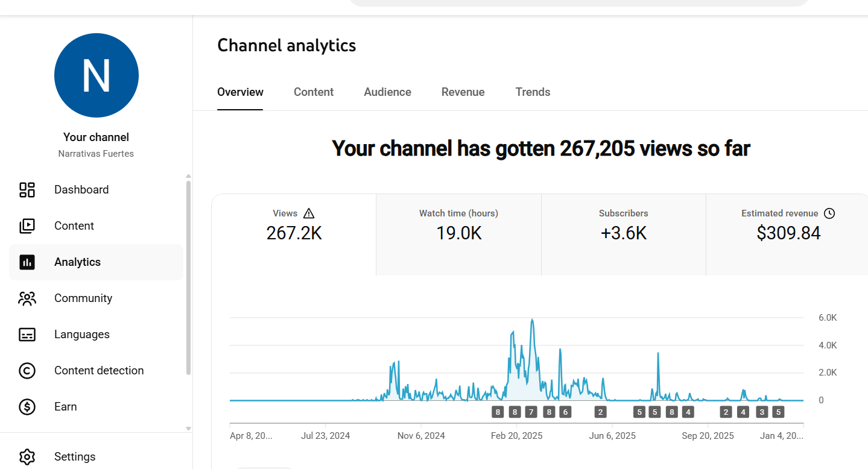Click the "Jul 23, 2024" axis date
This screenshot has width=868, height=469.
326,436
